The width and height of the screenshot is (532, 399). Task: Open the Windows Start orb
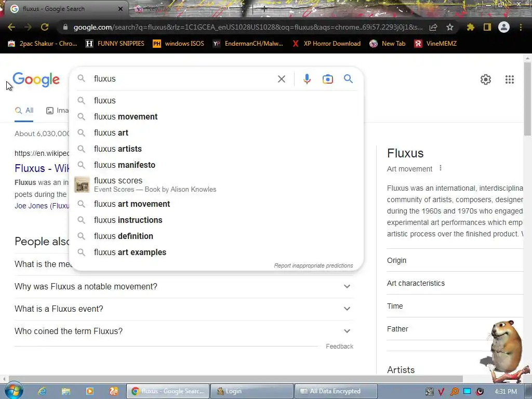coord(13,391)
